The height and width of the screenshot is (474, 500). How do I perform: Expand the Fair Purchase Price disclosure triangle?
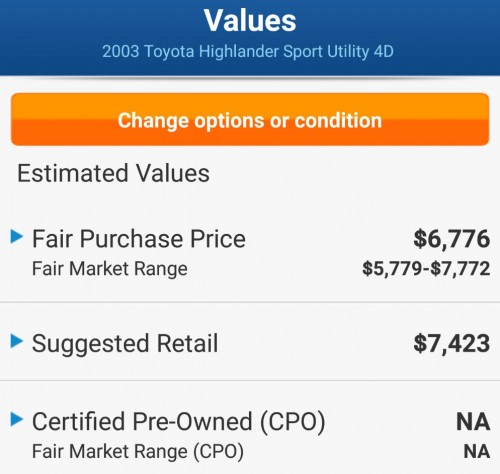pyautogui.click(x=17, y=237)
